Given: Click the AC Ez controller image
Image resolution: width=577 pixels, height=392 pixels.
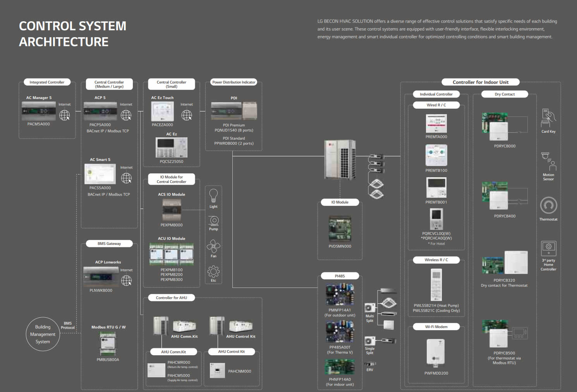Looking at the screenshot, I should tap(172, 148).
